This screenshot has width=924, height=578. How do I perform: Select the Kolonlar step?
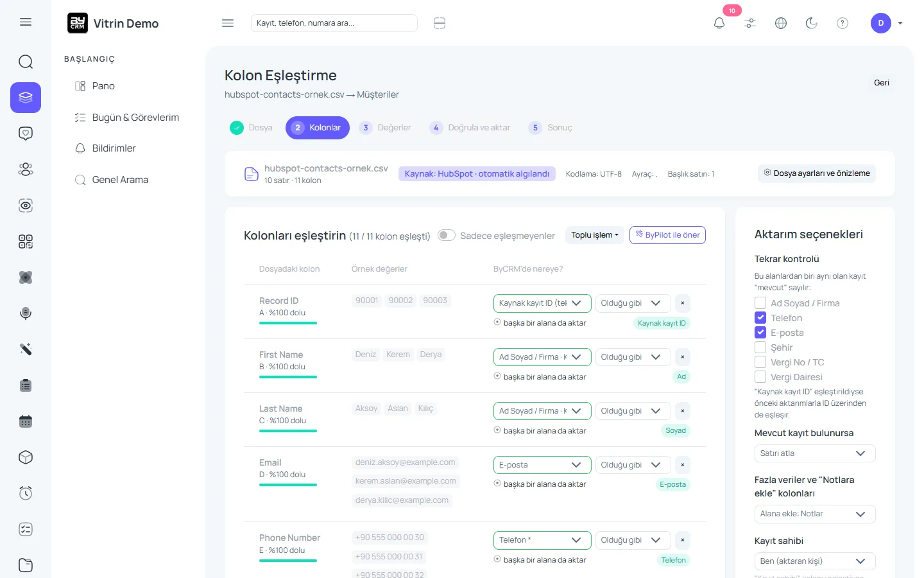pyautogui.click(x=318, y=128)
